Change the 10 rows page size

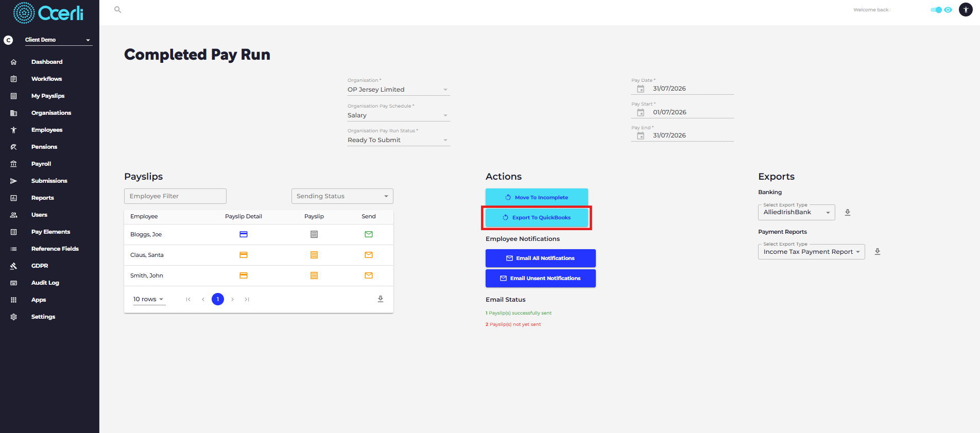[x=149, y=299]
